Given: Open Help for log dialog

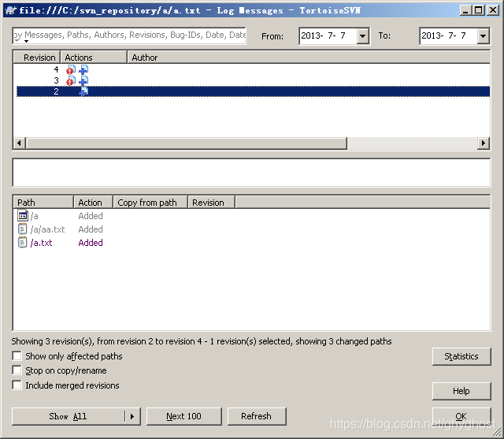Looking at the screenshot, I should click(461, 391).
